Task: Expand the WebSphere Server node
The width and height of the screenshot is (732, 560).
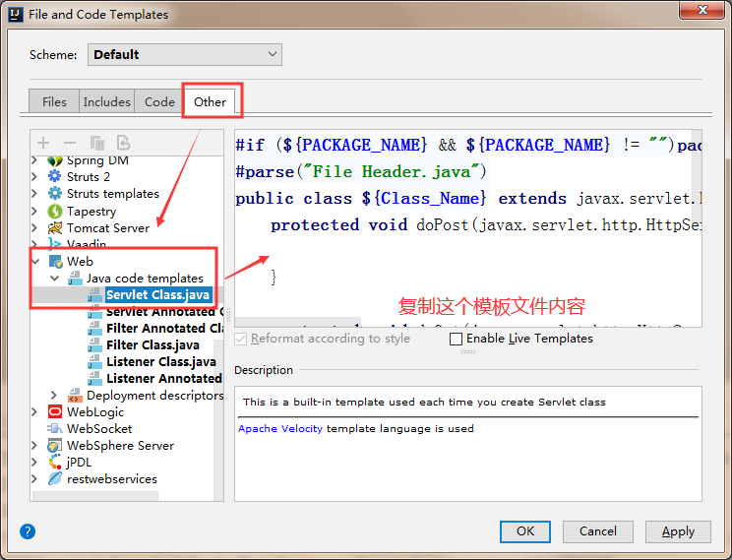Action: 34,446
